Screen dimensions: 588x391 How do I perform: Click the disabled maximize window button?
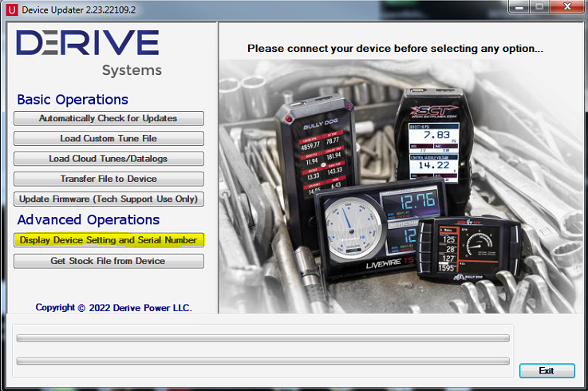click(x=539, y=6)
